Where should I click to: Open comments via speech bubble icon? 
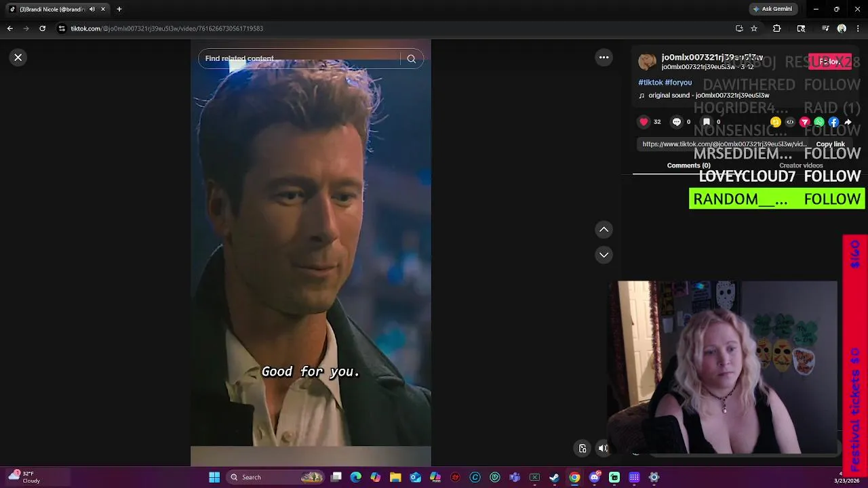[676, 122]
